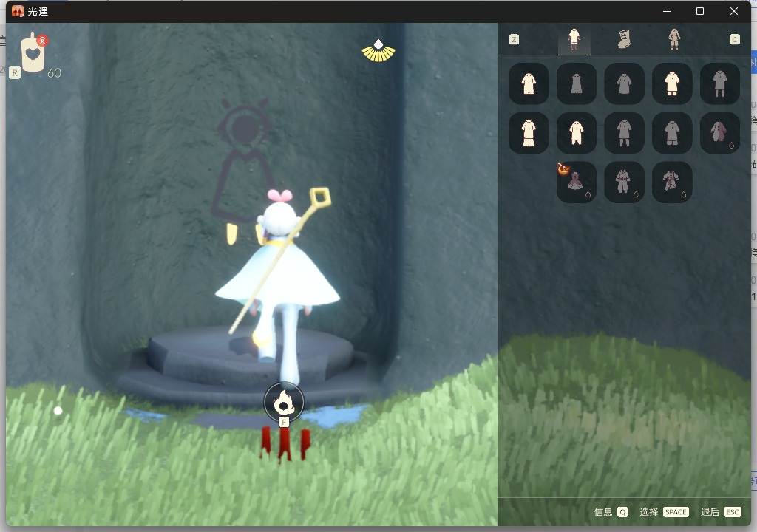757x532 pixels.
Task: Choose the grey long-legged outfit ending top row
Action: [x=720, y=83]
